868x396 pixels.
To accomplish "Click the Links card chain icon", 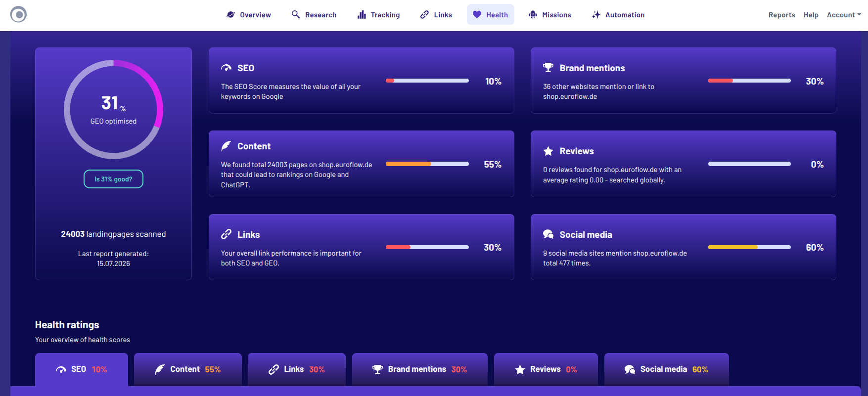I will (226, 234).
